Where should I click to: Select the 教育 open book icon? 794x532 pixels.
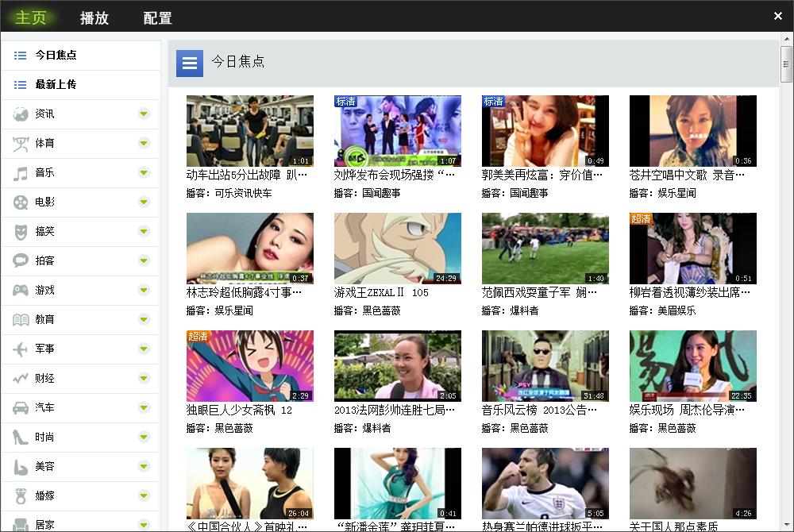20,319
